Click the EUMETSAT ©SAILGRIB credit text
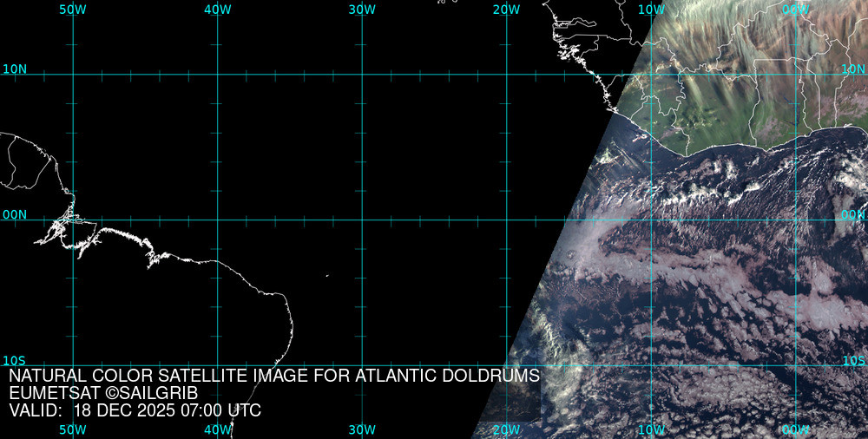The width and height of the screenshot is (868, 439). [103, 393]
